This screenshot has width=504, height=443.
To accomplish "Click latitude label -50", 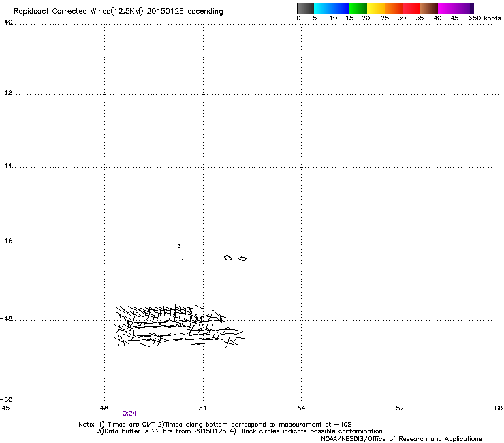I will pyautogui.click(x=6, y=400).
